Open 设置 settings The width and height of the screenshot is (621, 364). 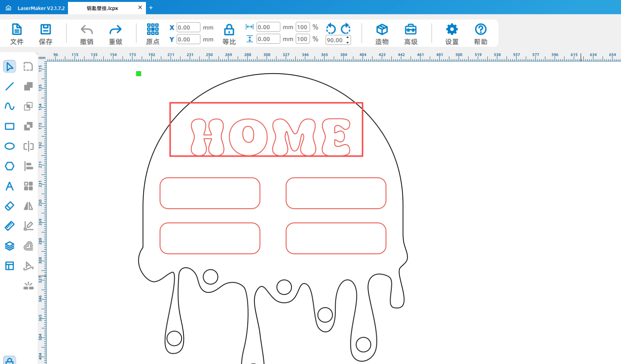(x=452, y=34)
